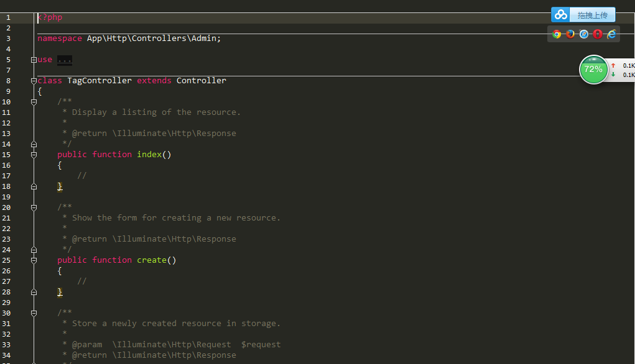The image size is (635, 364).
Task: Click the closing brace on line 18
Action: (x=60, y=186)
